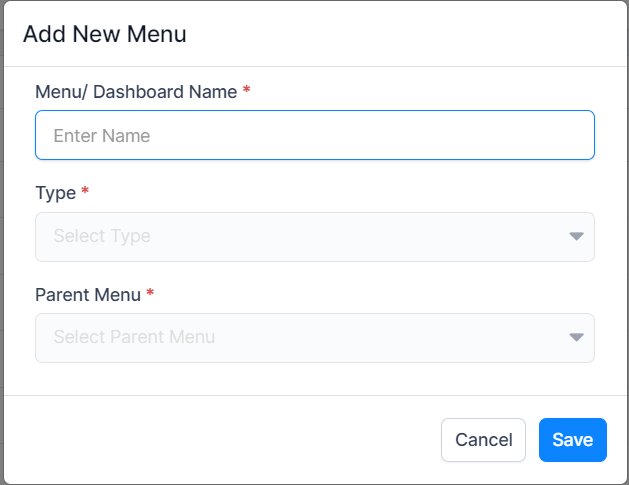The height and width of the screenshot is (485, 629).
Task: Click the red asterisk after Menu/ Dashboard Name
Action: pos(247,91)
